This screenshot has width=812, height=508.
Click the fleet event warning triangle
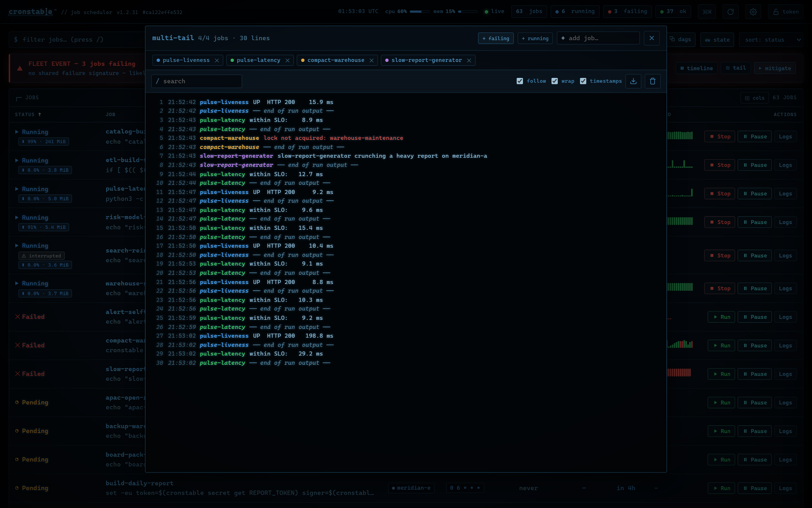coord(20,68)
